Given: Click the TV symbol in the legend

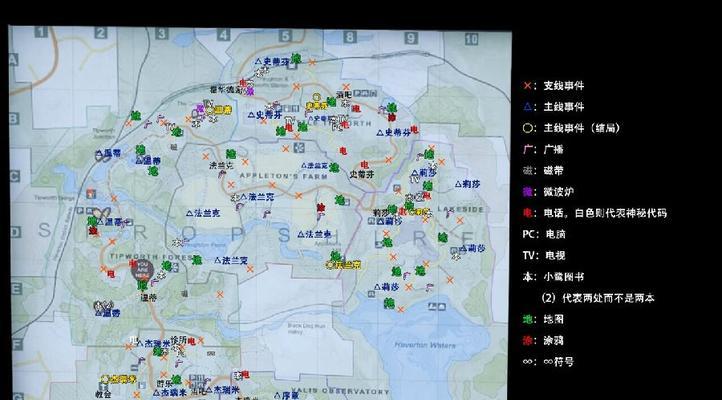Looking at the screenshot, I should [529, 255].
